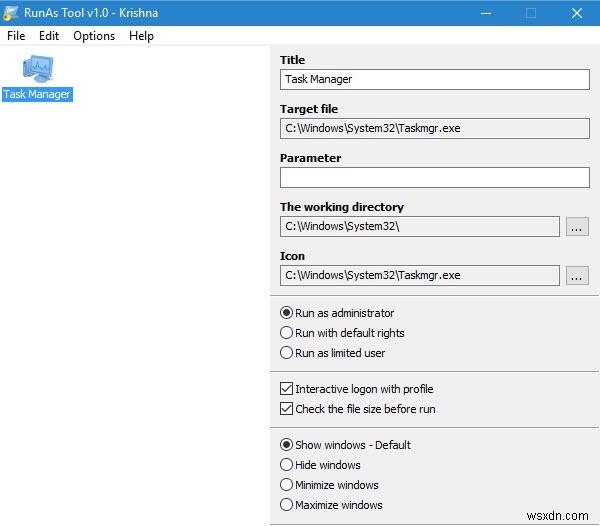Select Hide windows option
Screen dimensions: 600x526
click(x=320, y=464)
